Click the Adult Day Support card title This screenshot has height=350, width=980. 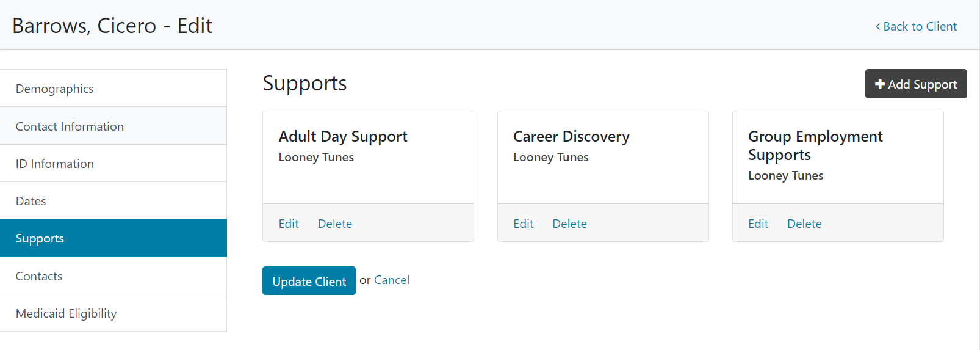pyautogui.click(x=343, y=136)
